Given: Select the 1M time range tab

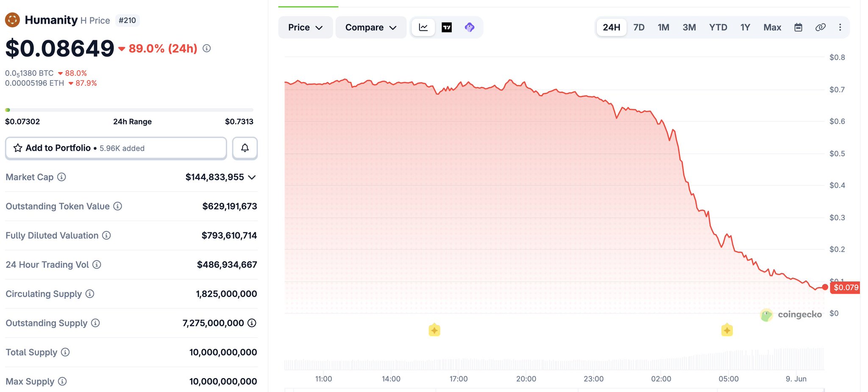Looking at the screenshot, I should 663,28.
